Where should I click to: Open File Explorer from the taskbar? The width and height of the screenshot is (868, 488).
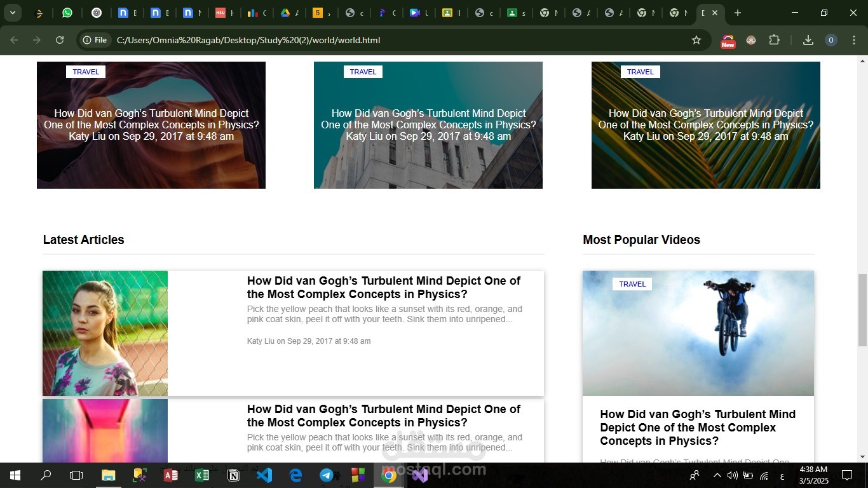coord(109,475)
